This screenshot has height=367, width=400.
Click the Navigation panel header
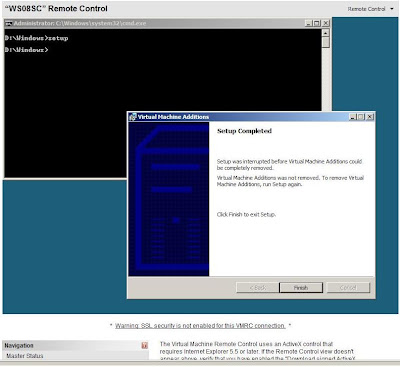click(x=76, y=346)
